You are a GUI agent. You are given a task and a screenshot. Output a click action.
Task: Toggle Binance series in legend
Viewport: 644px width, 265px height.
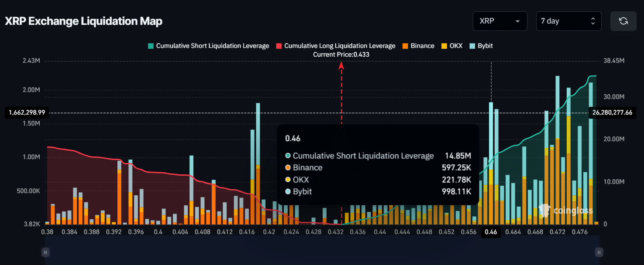[x=422, y=46]
